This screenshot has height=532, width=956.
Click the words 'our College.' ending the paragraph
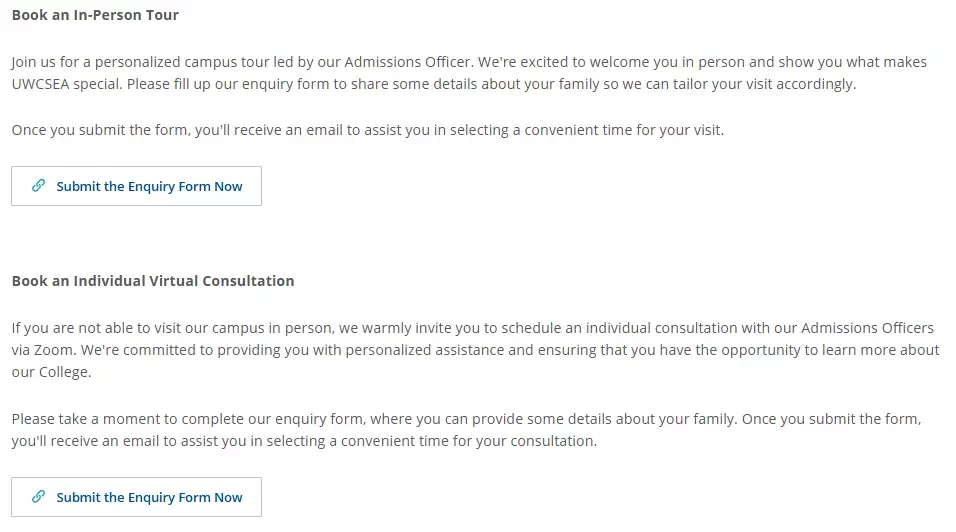click(51, 372)
